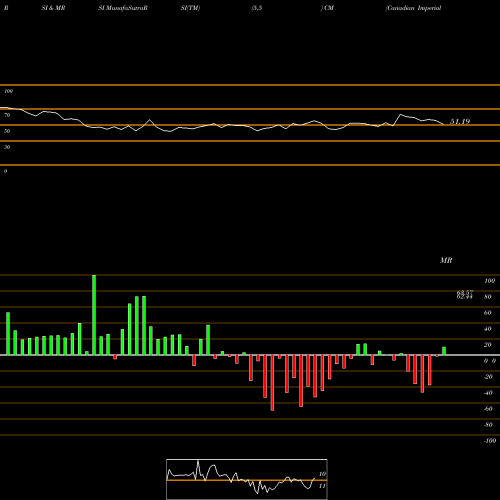Click the 'CM' ticker text in header
The image size is (500, 500).
[329, 8]
